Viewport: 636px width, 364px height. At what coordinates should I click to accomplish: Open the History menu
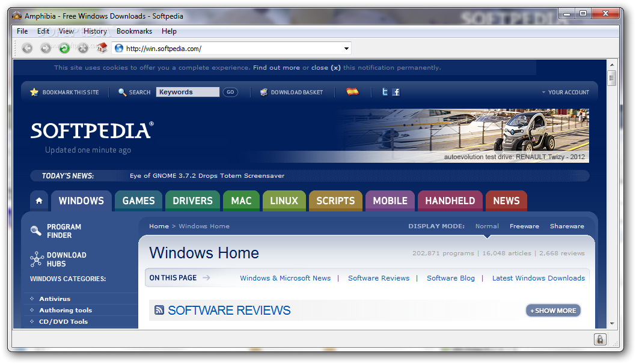(x=95, y=31)
